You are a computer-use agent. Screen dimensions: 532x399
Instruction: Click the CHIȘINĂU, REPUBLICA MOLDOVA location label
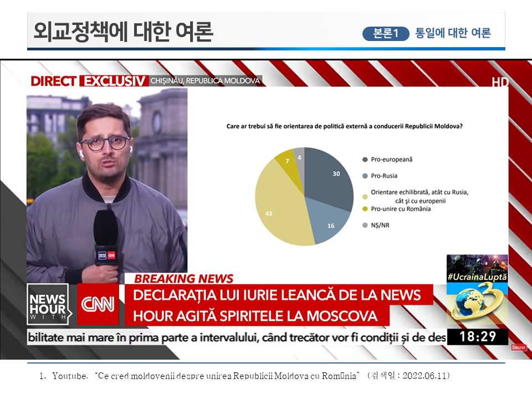pyautogui.click(x=206, y=81)
